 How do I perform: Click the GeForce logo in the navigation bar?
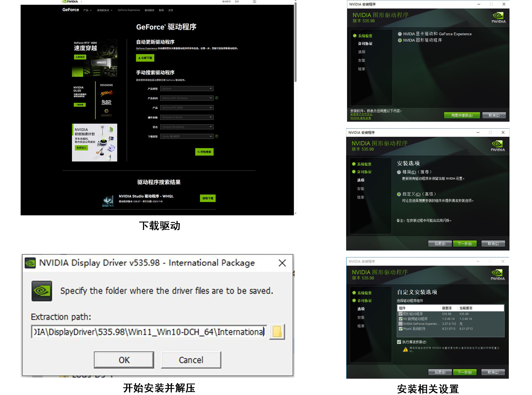pyautogui.click(x=71, y=10)
